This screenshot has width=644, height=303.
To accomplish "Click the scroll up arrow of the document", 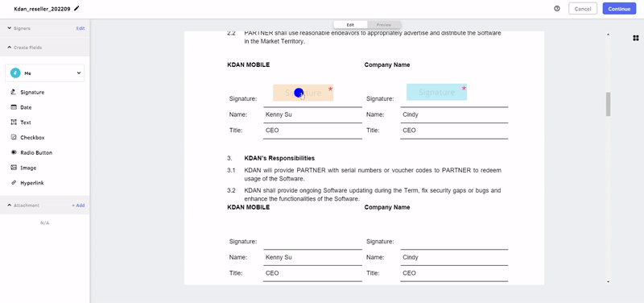I will click(x=609, y=35).
